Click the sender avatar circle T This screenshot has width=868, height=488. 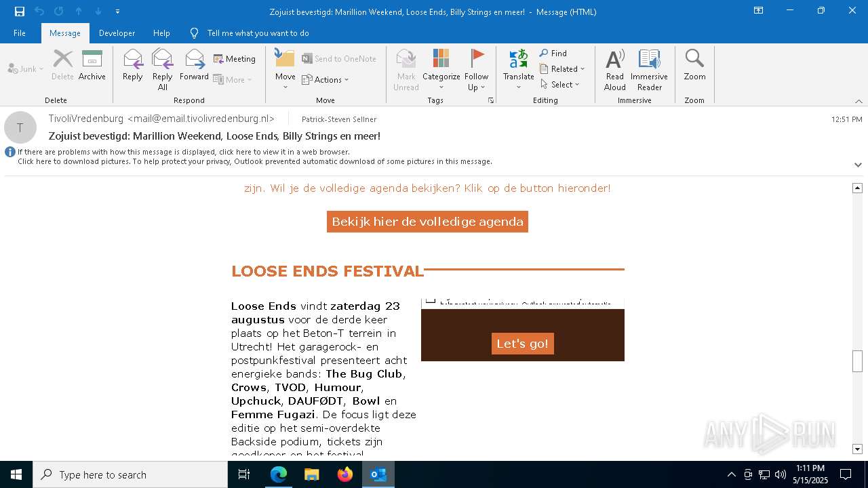(x=20, y=127)
